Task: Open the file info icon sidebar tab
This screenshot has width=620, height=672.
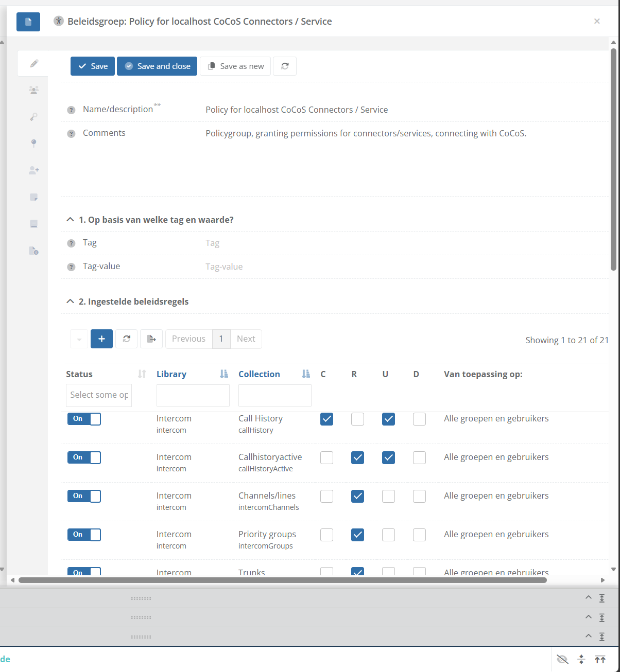Action: click(33, 251)
